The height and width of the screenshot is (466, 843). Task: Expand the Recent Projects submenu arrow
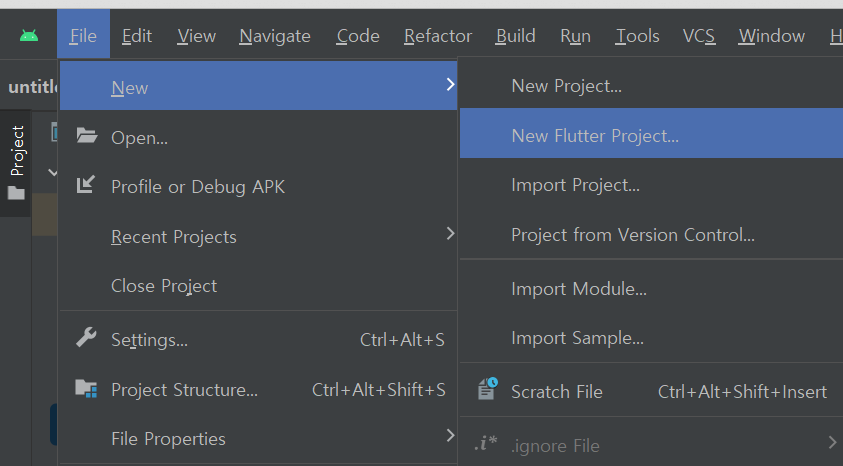(x=450, y=234)
